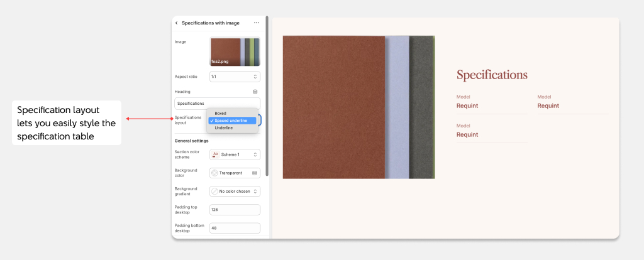644x260 pixels.
Task: Click the Padding top desktop input field
Action: point(235,209)
